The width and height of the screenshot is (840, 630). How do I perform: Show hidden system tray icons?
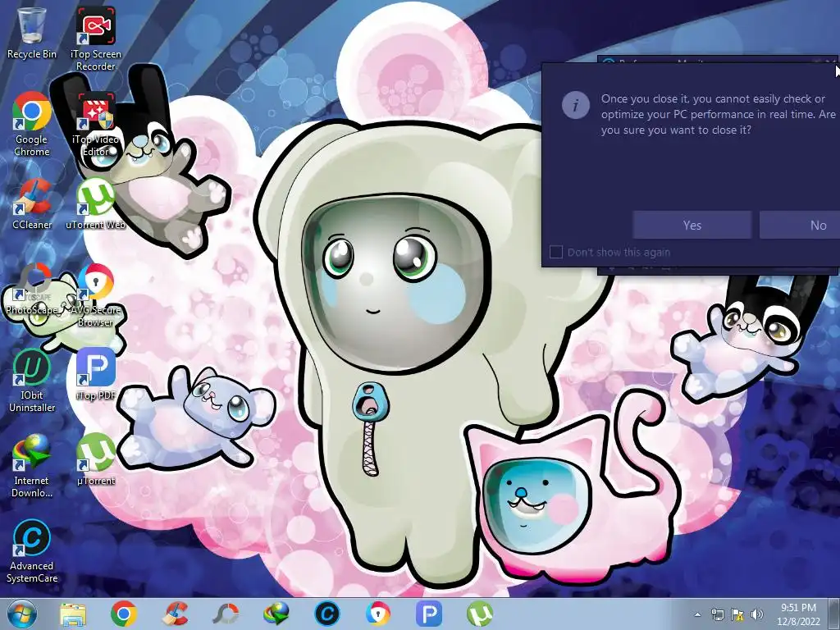[x=697, y=614]
